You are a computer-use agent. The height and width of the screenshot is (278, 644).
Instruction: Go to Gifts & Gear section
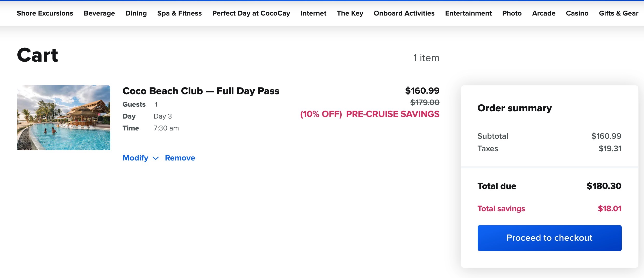[619, 13]
